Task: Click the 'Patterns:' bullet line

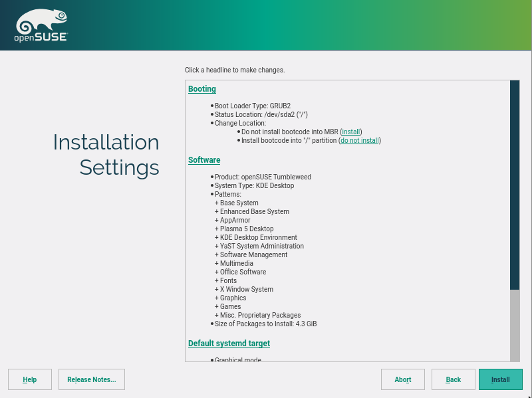Action: point(227,194)
